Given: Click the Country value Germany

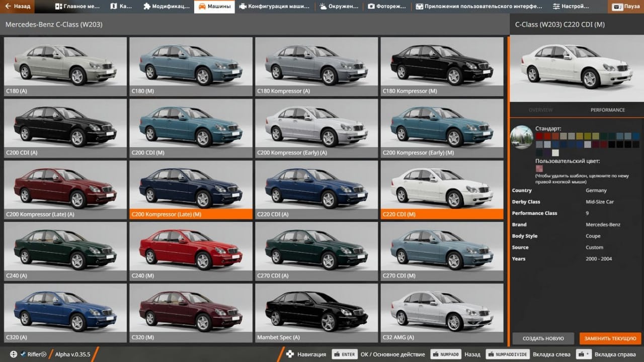Looking at the screenshot, I should pos(596,190).
